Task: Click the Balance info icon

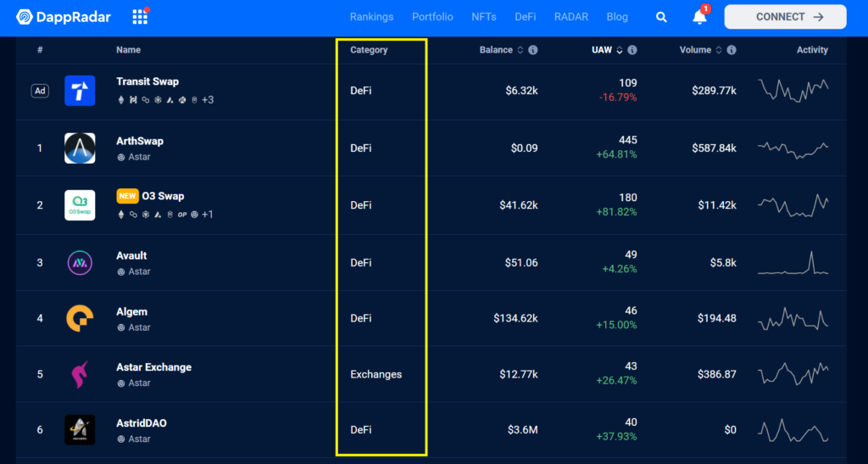Action: [x=532, y=50]
